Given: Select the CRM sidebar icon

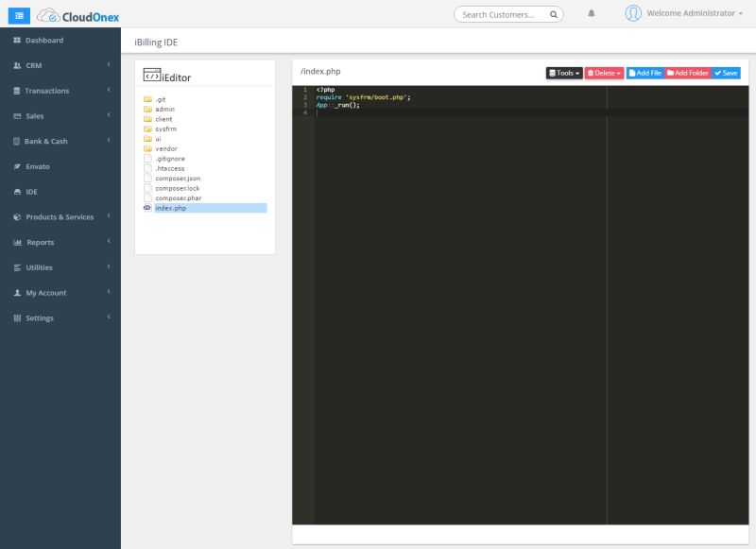Looking at the screenshot, I should (x=19, y=65).
